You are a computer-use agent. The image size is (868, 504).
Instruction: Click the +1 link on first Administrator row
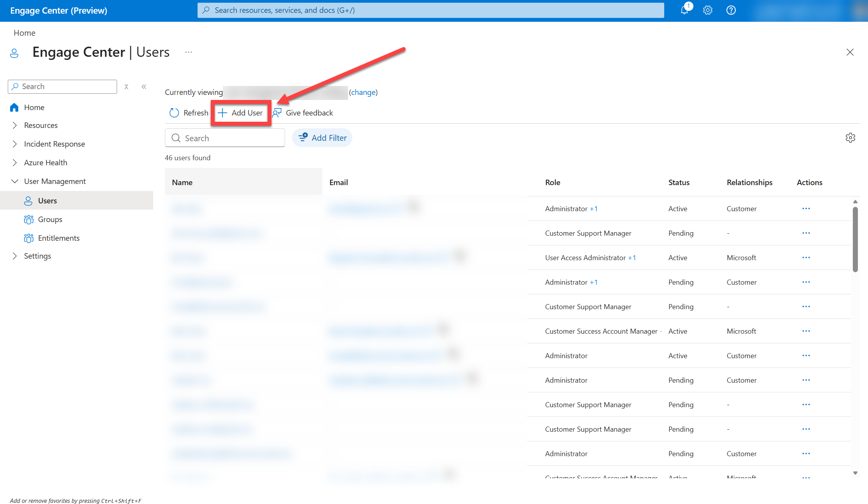[594, 209]
